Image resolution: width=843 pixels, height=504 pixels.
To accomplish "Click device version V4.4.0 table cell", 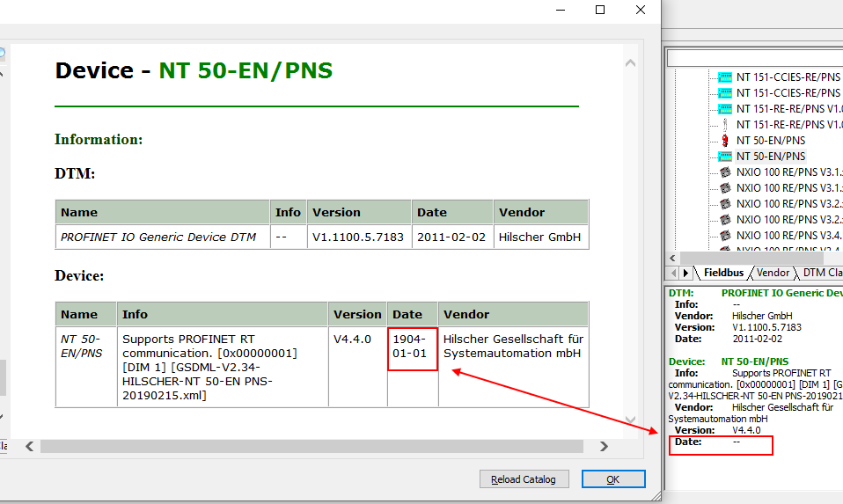I will pyautogui.click(x=357, y=367).
